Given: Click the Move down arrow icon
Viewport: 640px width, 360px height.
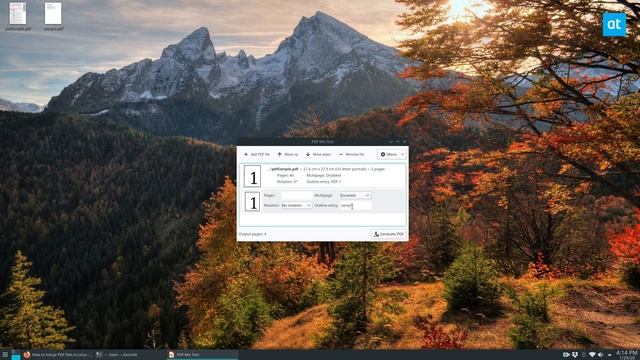Looking at the screenshot, I should click(308, 154).
